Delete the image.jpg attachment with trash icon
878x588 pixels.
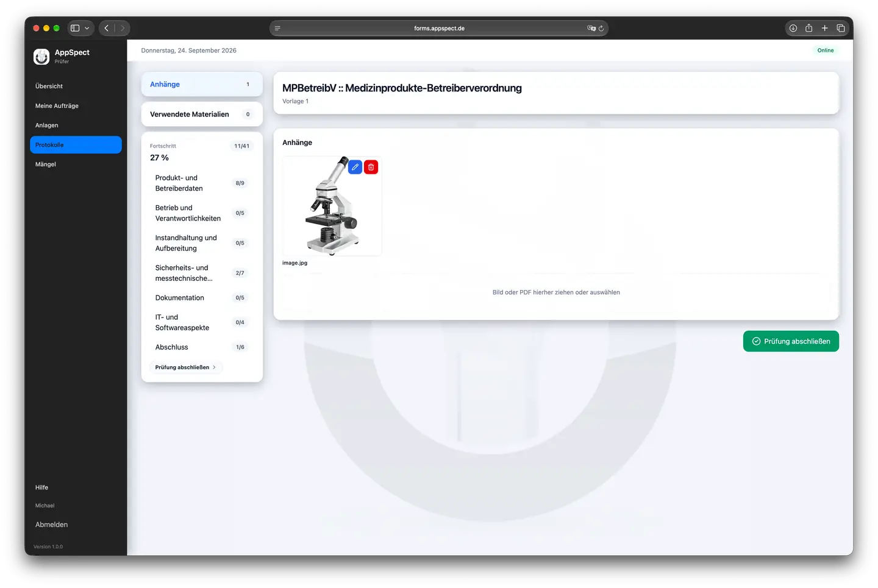click(x=371, y=167)
